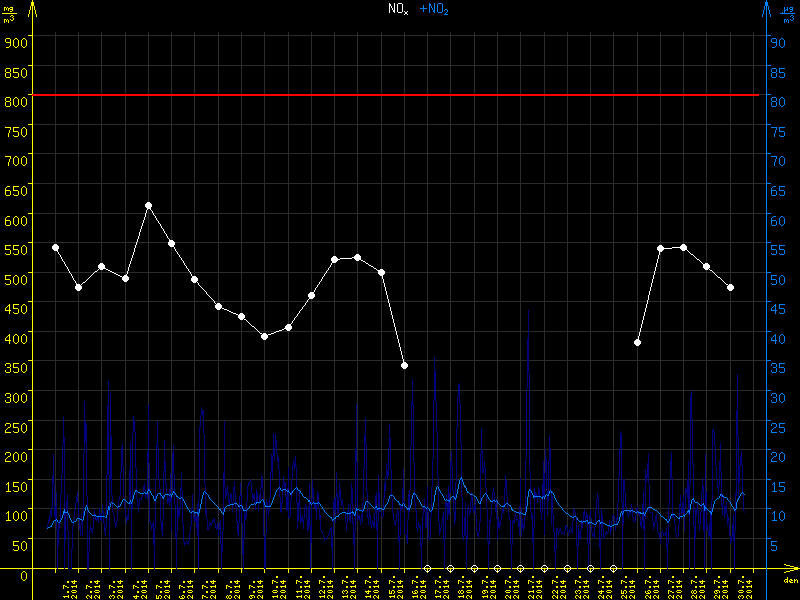Click the 30.7. 2014 date label
The width and height of the screenshot is (800, 600).
(743, 586)
